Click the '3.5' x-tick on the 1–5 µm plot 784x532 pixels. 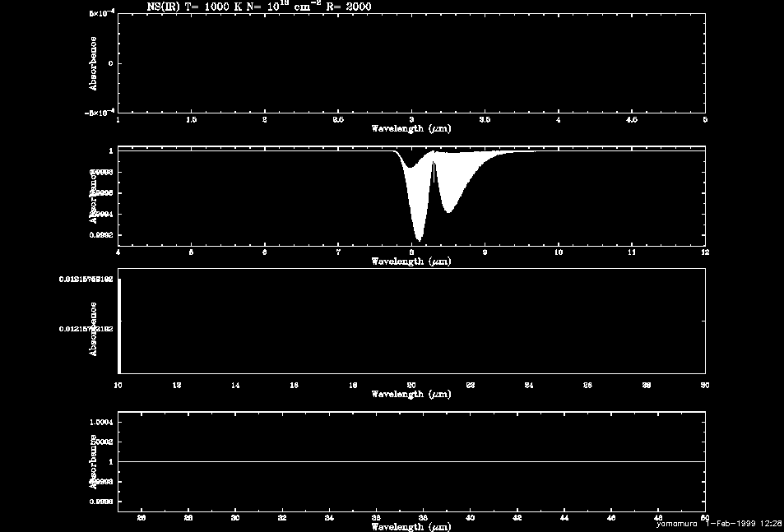coord(485,120)
